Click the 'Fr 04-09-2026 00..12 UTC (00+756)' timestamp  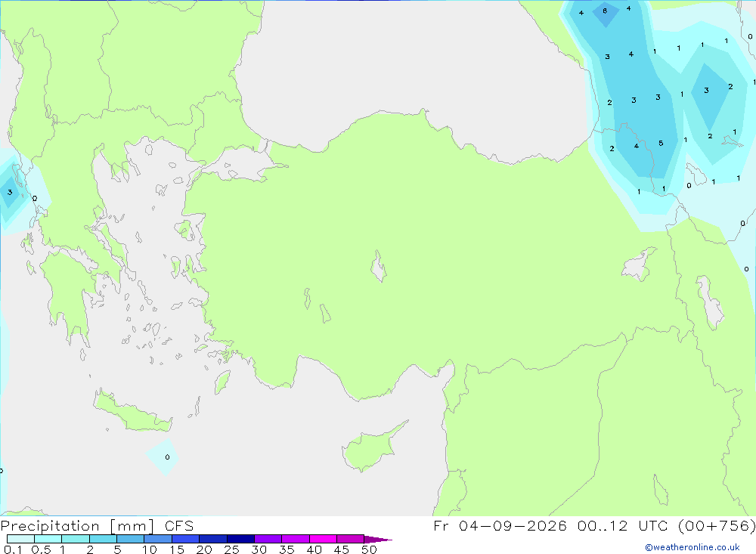pyautogui.click(x=594, y=526)
